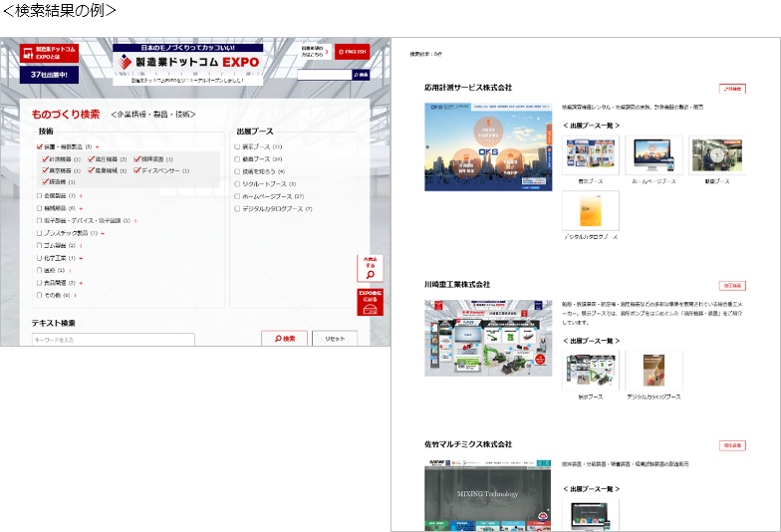
Task: Click the テキスト検索 keyword input field
Action: coord(114,339)
